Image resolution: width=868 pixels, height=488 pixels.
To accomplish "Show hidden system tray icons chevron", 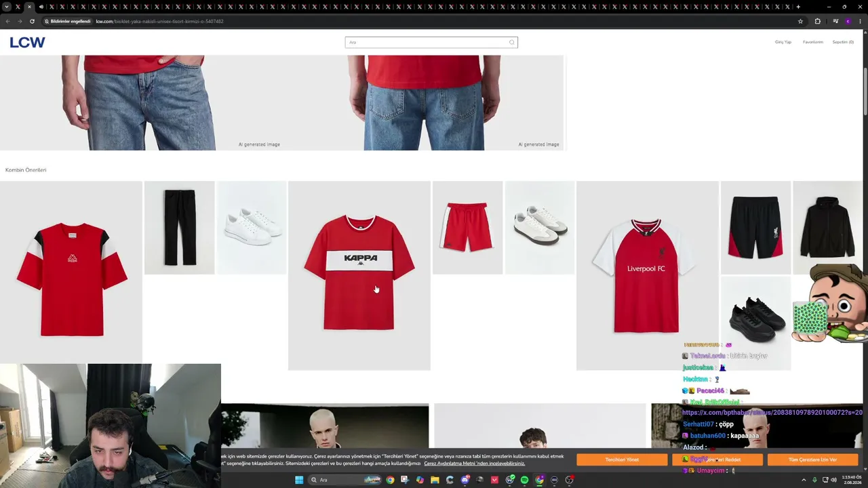I will coord(804,480).
